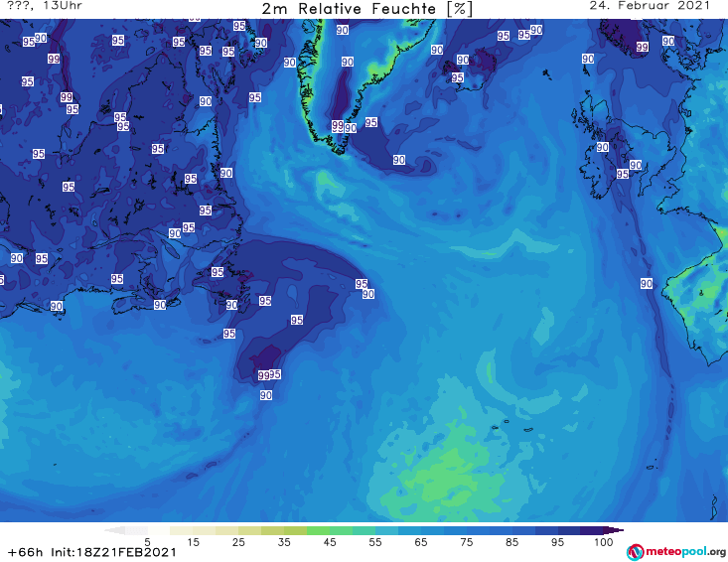Viewport: 728px width, 562px height.
Task: Click the colorbar tick label "55"
Action: click(x=375, y=542)
